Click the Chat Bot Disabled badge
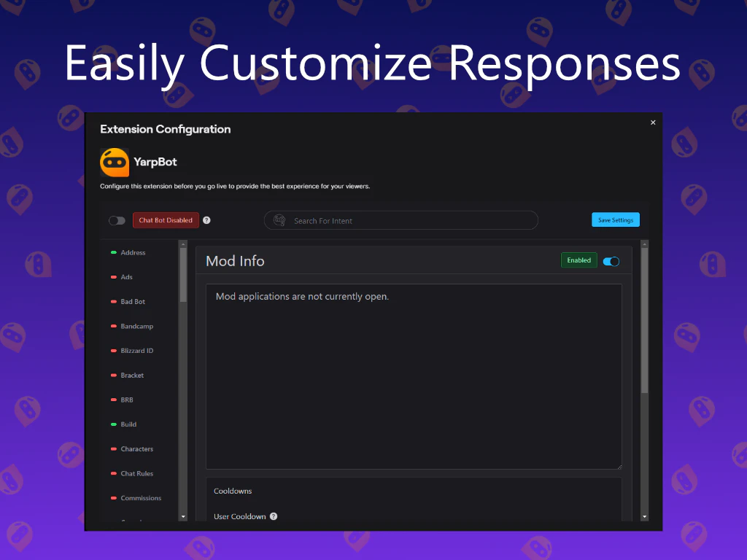 pyautogui.click(x=166, y=220)
